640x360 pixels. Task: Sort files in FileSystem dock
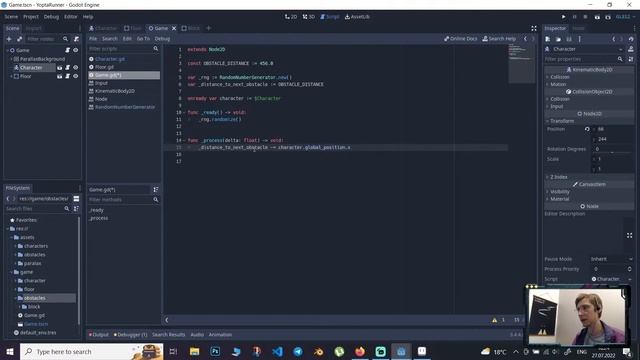click(x=76, y=209)
